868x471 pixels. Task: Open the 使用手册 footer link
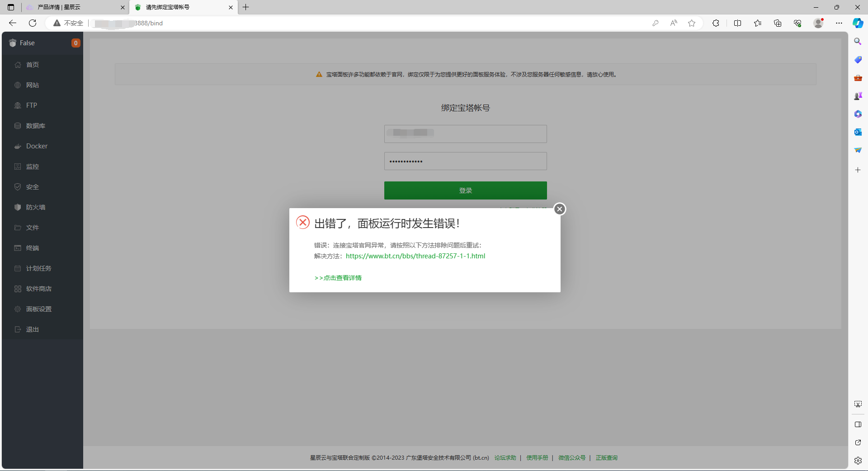point(537,458)
